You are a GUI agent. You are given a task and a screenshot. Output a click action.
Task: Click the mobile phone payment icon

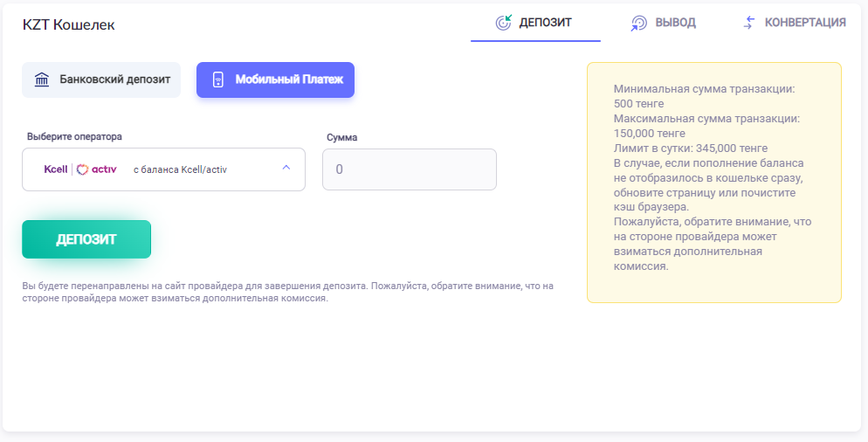pos(218,80)
